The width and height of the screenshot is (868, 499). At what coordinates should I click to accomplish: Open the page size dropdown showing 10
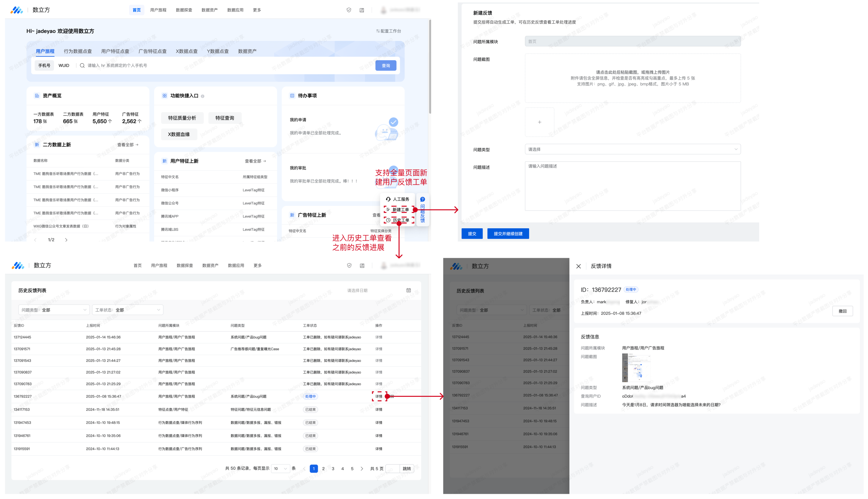click(x=280, y=468)
